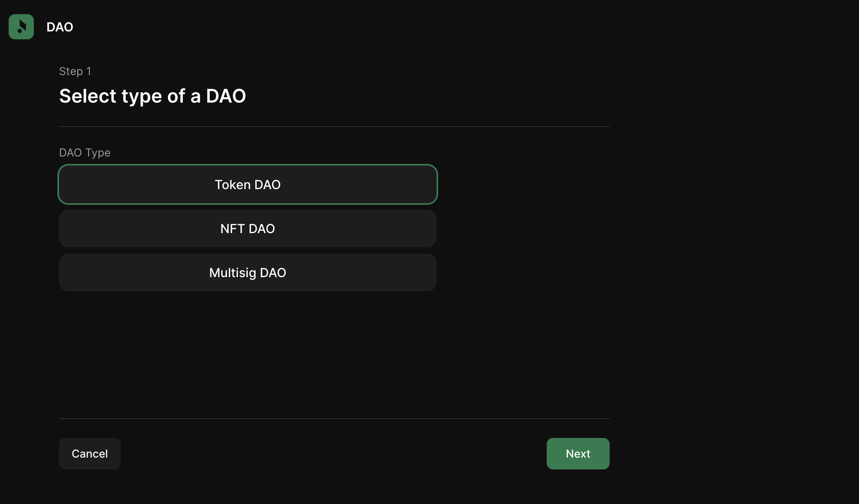Switch the DAO type to NFT DAO
This screenshot has width=859, height=504.
coord(248,228)
